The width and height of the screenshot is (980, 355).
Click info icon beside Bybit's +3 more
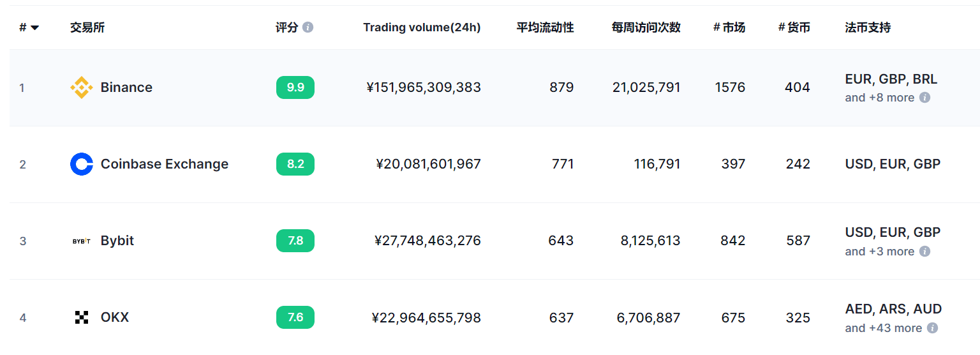point(924,252)
